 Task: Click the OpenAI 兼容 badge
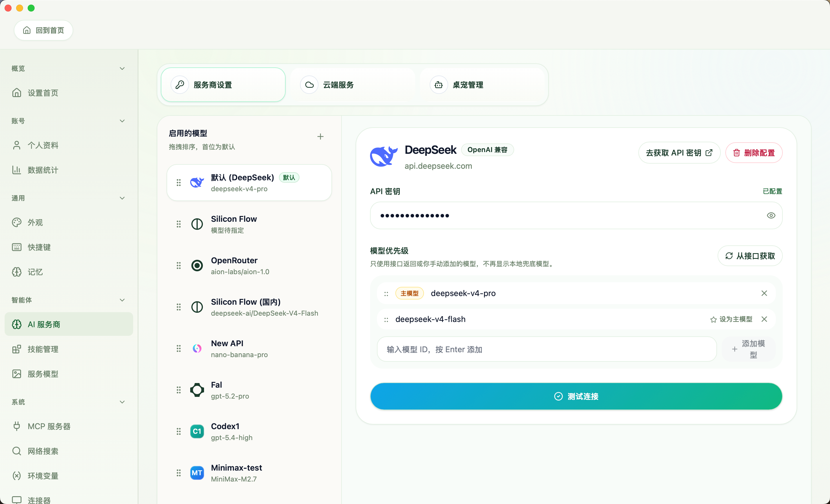pos(487,149)
